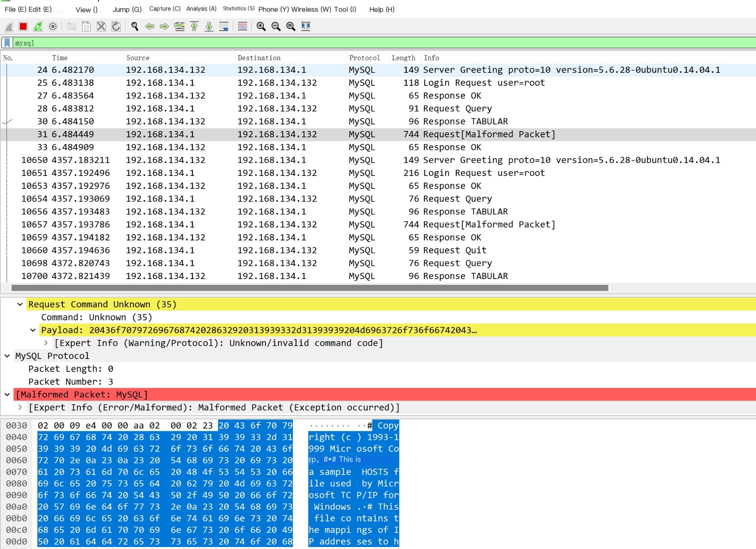Go forward to next packet arrow

point(164,26)
